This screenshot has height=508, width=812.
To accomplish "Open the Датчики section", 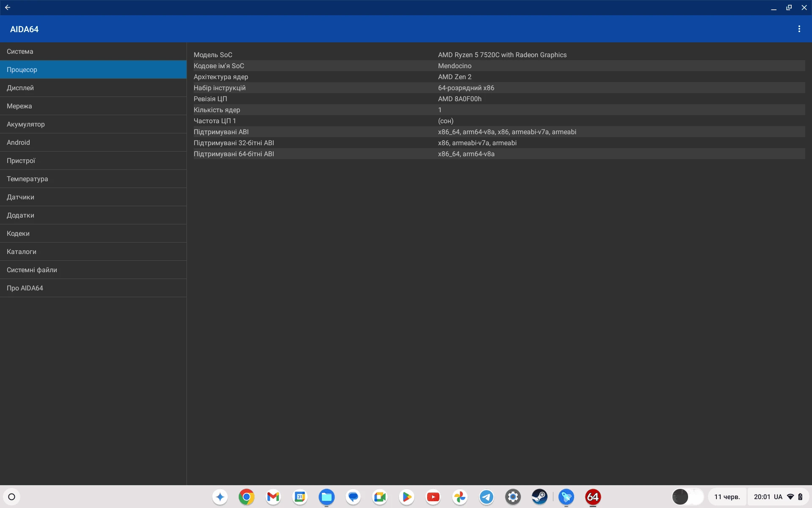I will (x=93, y=197).
